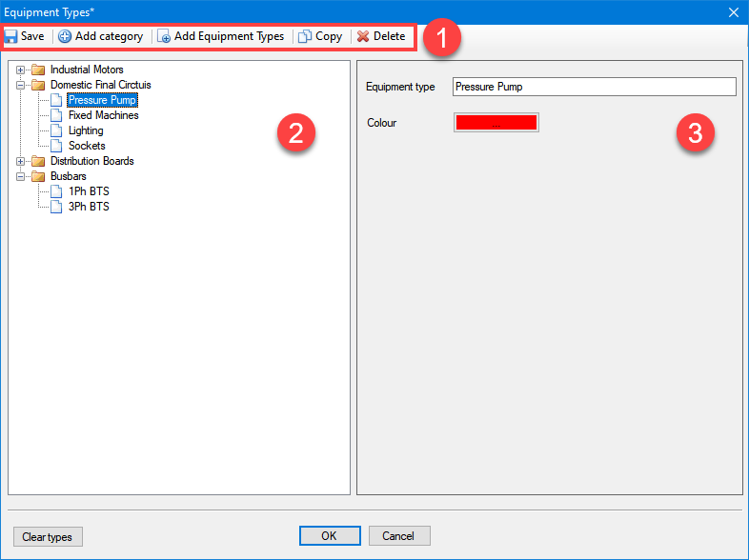The image size is (749, 560).
Task: Expand the Industrial Motors category
Action: (21, 70)
